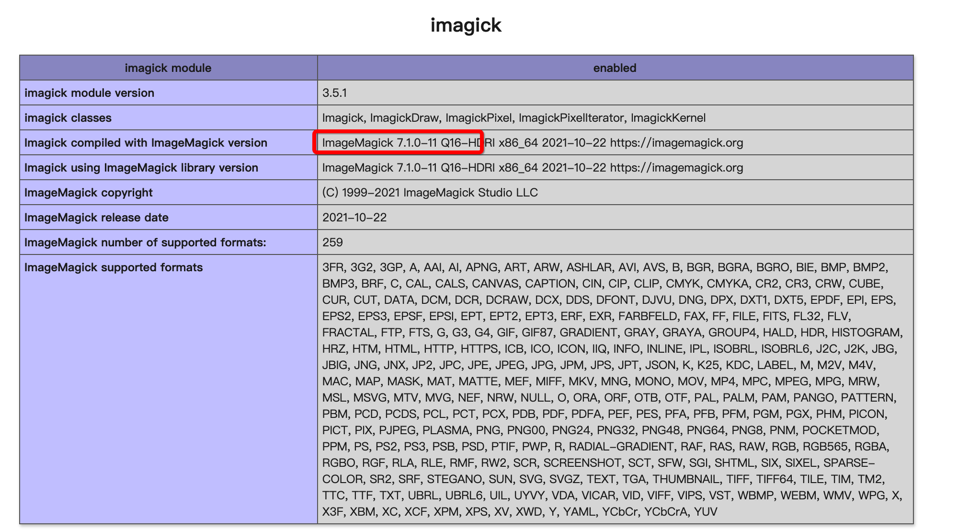Image resolution: width=980 pixels, height=531 pixels.
Task: Click the formats line starting with 'MAC, MAP, MASK'
Action: pyautogui.click(x=602, y=381)
